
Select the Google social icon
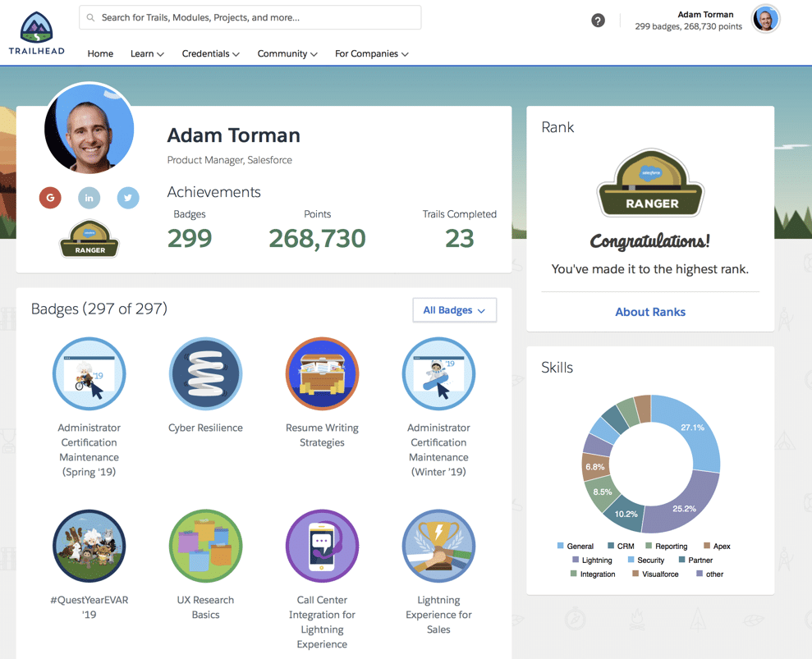[x=50, y=198]
